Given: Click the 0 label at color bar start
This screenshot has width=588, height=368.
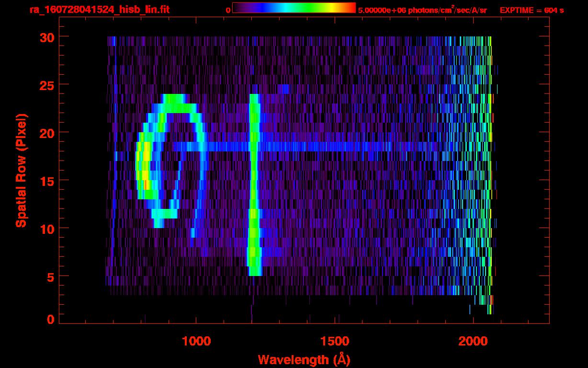Looking at the screenshot, I should click(x=228, y=10).
